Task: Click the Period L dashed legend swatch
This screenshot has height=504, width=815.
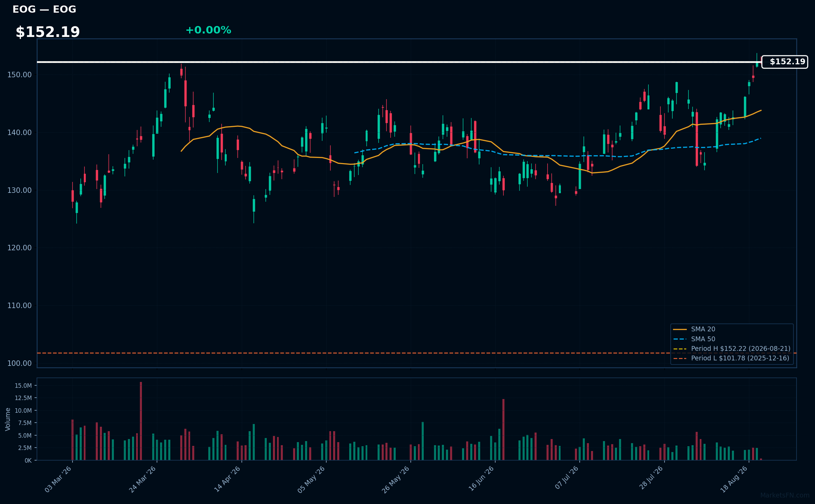Action: pos(680,359)
